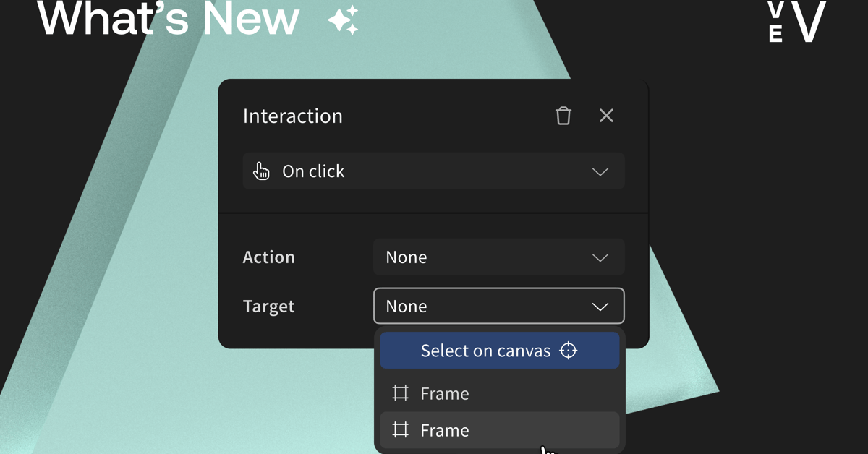Click the small VE monogram near the logo
The height and width of the screenshot is (454, 868).
tap(773, 23)
